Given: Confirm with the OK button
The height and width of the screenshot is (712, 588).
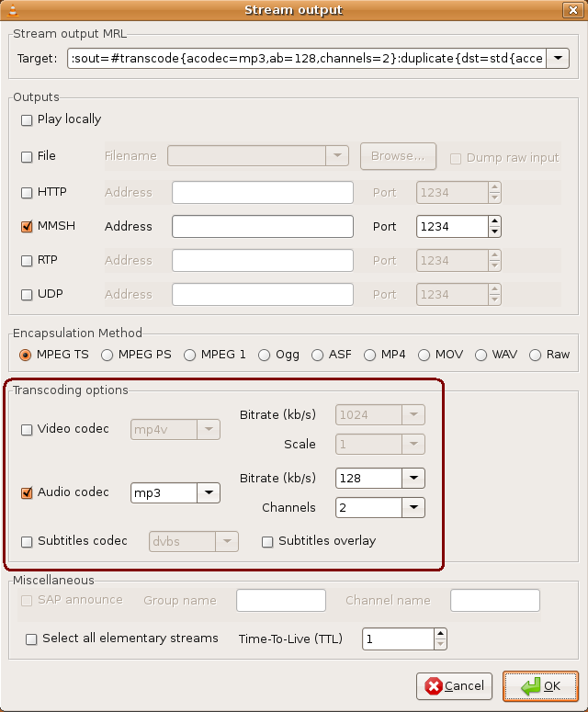Looking at the screenshot, I should coord(540,686).
